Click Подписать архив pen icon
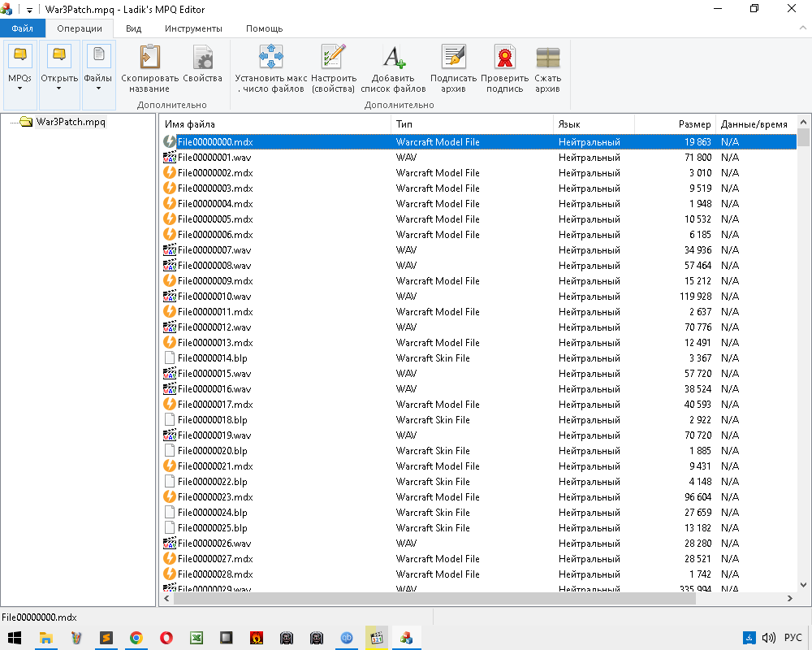This screenshot has width=812, height=650. (453, 57)
